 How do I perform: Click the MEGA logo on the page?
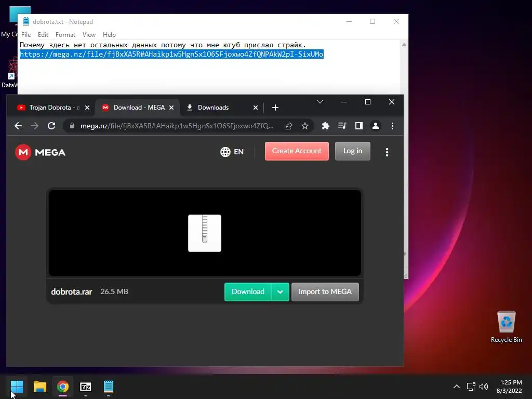pos(40,152)
